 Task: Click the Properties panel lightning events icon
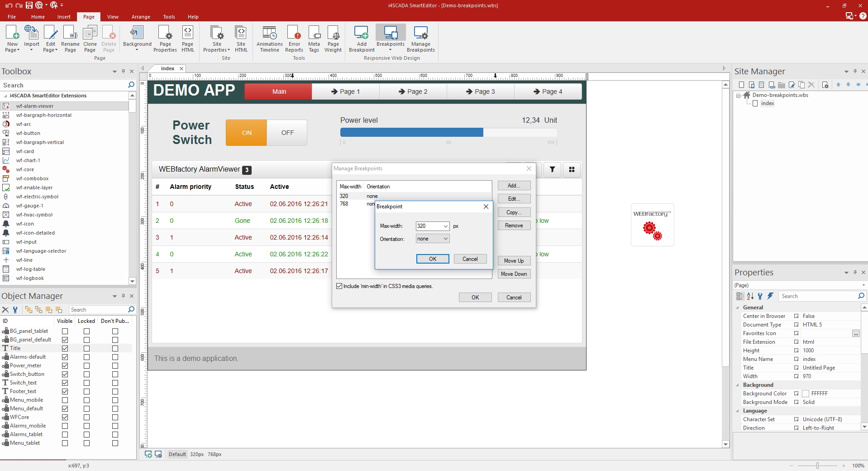(770, 296)
